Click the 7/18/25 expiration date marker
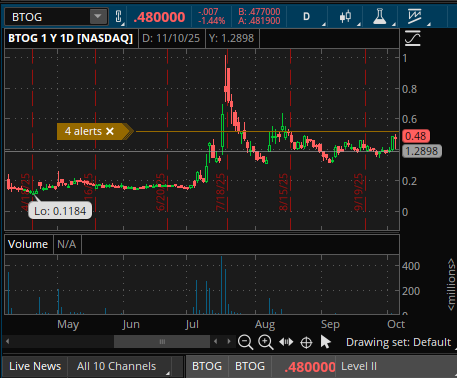The height and width of the screenshot is (378, 457). (221, 192)
